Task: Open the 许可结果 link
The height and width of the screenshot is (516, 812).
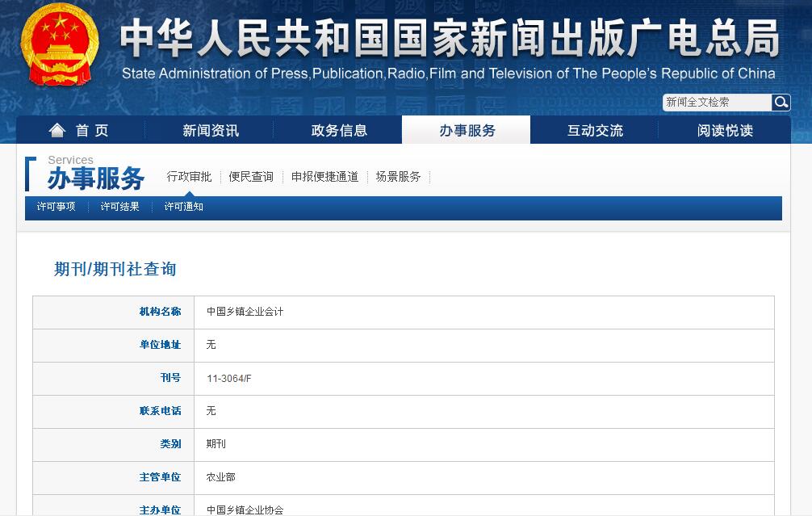Action: tap(119, 207)
